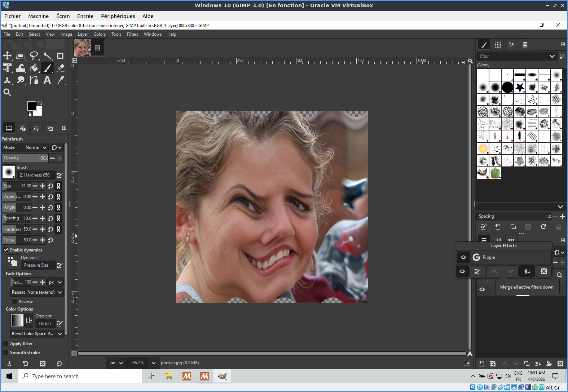Select the Eraser tool
The width and height of the screenshot is (568, 392).
(x=61, y=68)
